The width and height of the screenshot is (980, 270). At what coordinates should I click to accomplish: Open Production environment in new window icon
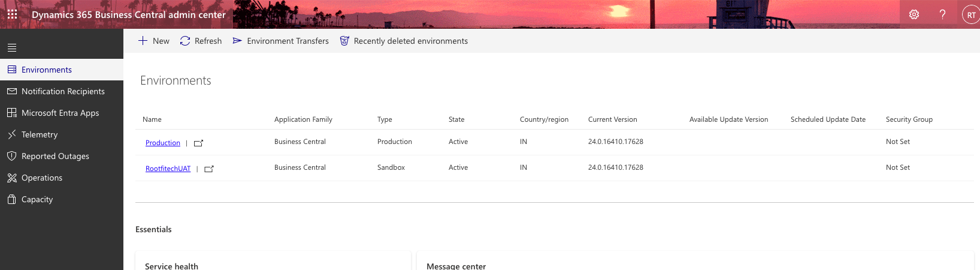(x=198, y=143)
